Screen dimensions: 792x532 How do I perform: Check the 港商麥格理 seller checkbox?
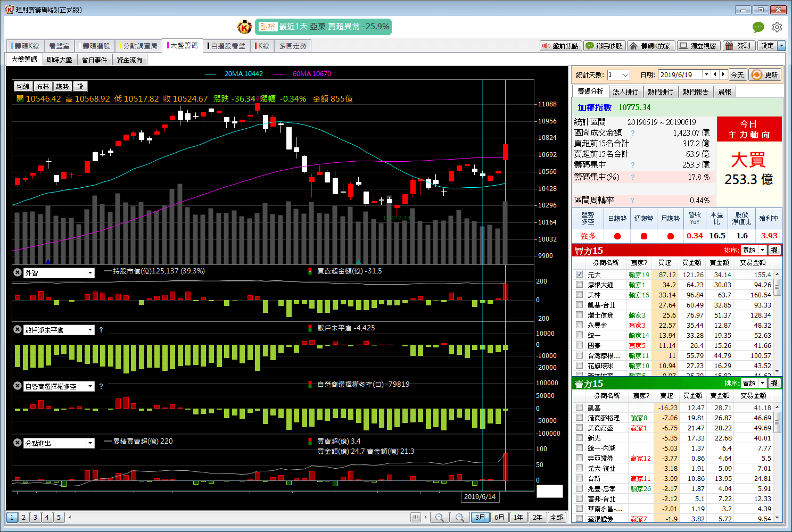pyautogui.click(x=579, y=418)
